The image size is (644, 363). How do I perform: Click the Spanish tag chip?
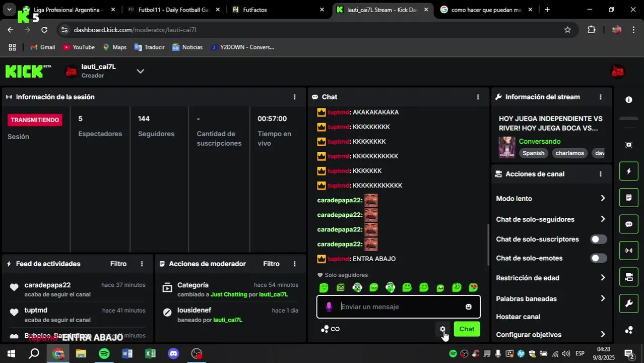coord(533,153)
